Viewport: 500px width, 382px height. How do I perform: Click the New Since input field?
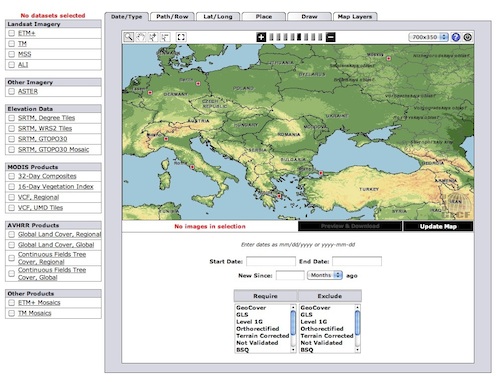click(290, 275)
